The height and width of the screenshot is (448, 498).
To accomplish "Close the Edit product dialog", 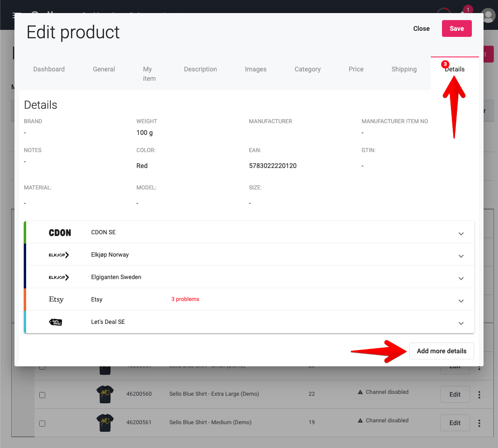I will pos(421,28).
